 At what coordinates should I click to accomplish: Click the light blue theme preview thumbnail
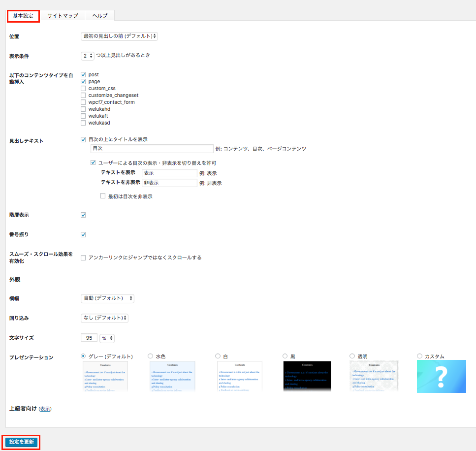(x=172, y=376)
